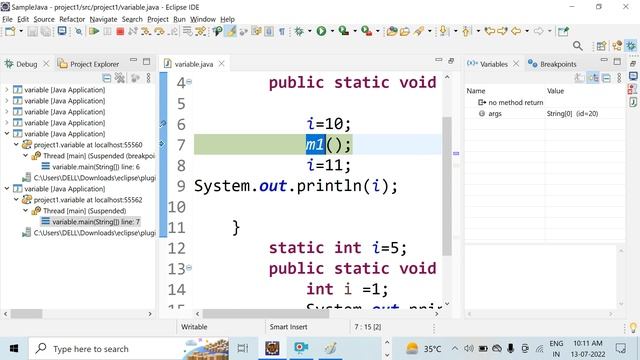Open the Refactor menu
This screenshot has width=640, height=360.
72,19
